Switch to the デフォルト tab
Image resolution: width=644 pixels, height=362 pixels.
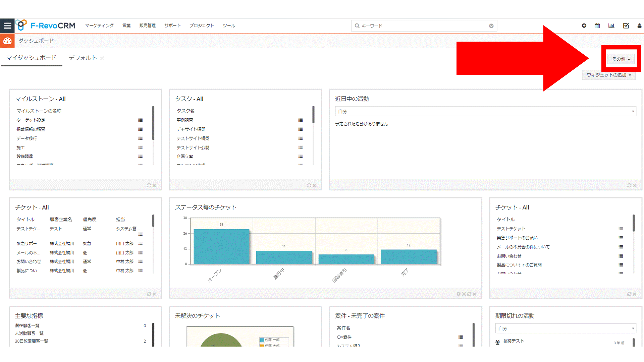click(83, 58)
